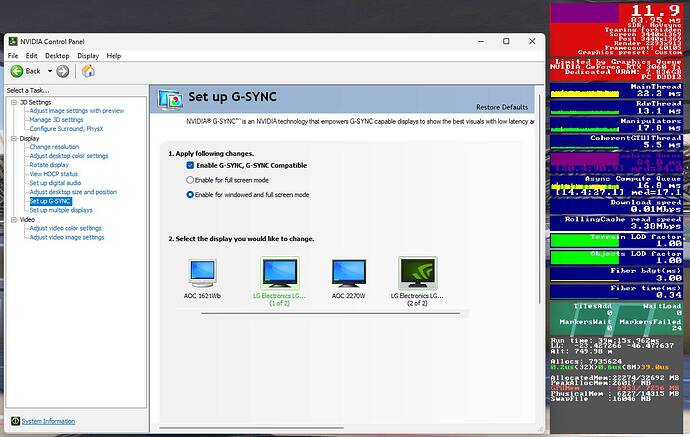690x437 pixels.
Task: Open Set up digital audio task
Action: click(55, 183)
